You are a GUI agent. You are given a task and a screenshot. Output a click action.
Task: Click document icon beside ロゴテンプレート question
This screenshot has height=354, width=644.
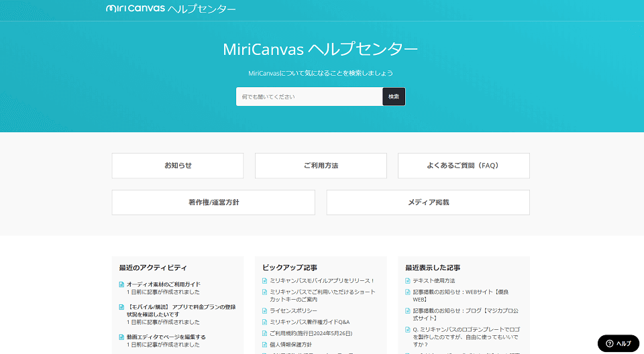pyautogui.click(x=407, y=329)
